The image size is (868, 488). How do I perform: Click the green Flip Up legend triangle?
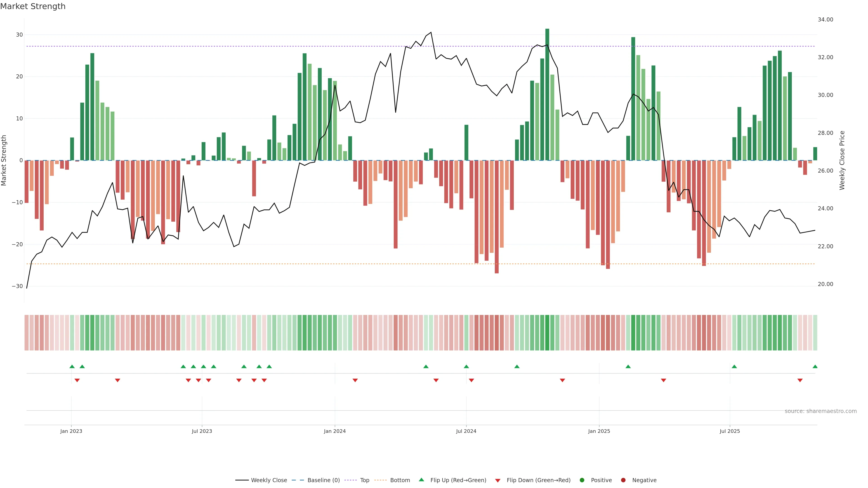point(421,480)
